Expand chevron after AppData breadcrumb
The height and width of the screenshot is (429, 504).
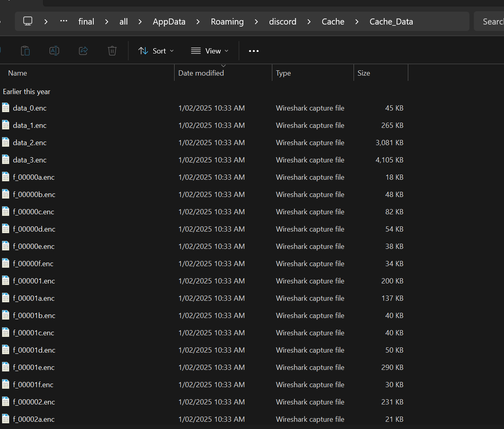[x=198, y=22]
